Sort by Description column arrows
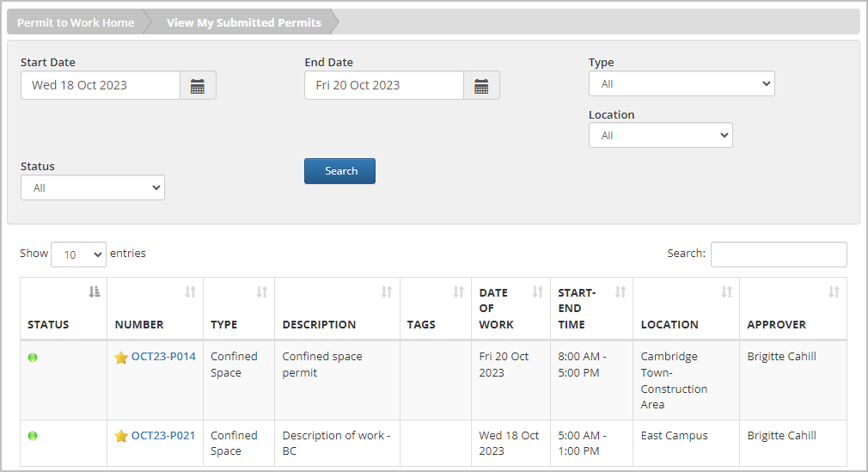This screenshot has width=868, height=472. coord(387,292)
